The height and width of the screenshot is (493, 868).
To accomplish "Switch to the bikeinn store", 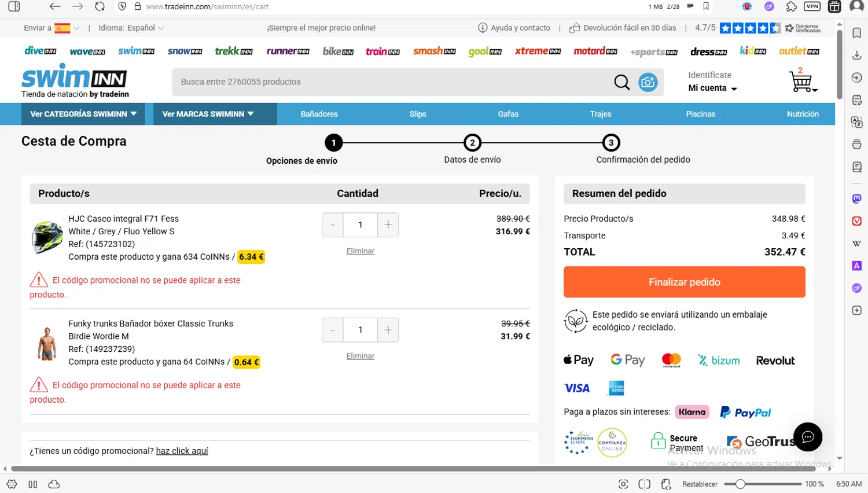I will coord(338,51).
